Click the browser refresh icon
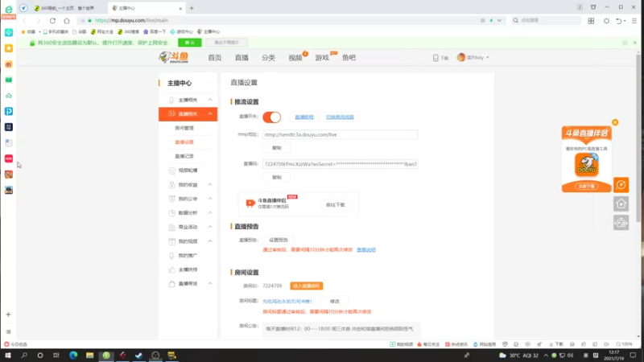The height and width of the screenshot is (362, 644). [x=52, y=21]
